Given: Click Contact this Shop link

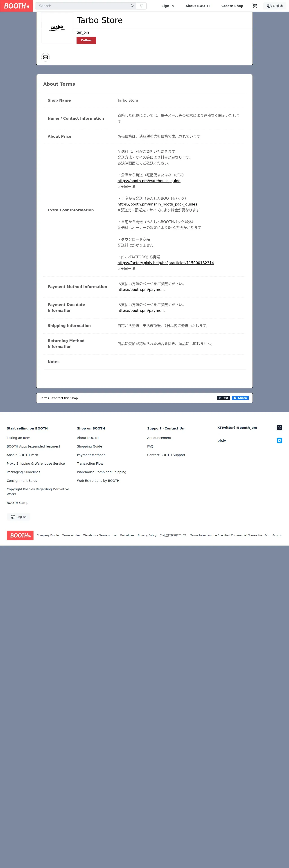Looking at the screenshot, I should (x=65, y=398).
